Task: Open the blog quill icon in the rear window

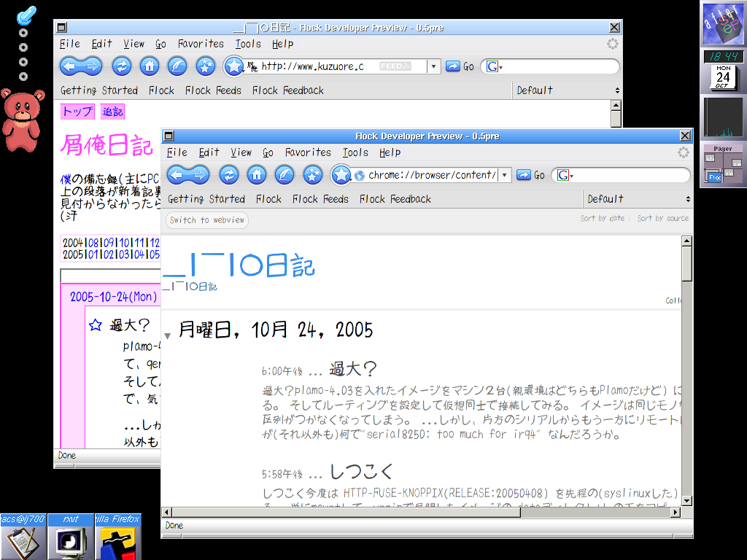Action: (x=177, y=66)
